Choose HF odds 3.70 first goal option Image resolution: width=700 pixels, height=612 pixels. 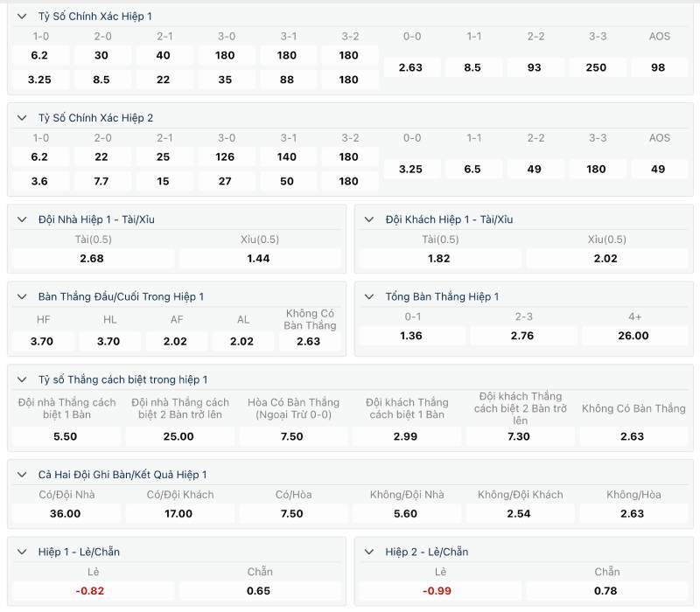click(43, 341)
